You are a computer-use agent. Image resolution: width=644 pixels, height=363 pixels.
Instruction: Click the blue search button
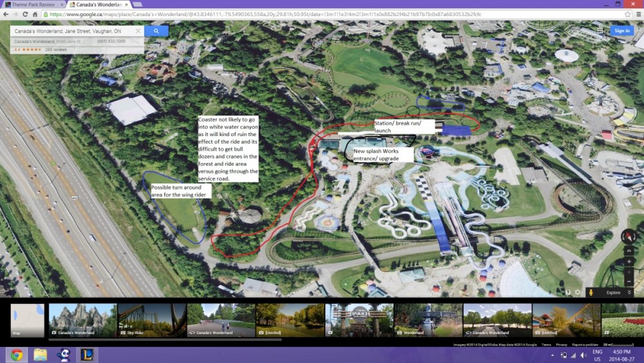pos(156,31)
